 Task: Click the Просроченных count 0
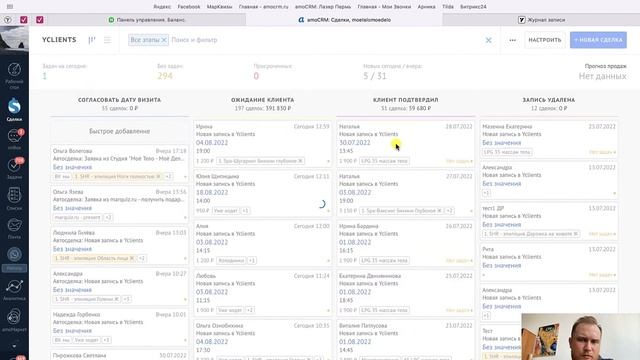(x=256, y=76)
